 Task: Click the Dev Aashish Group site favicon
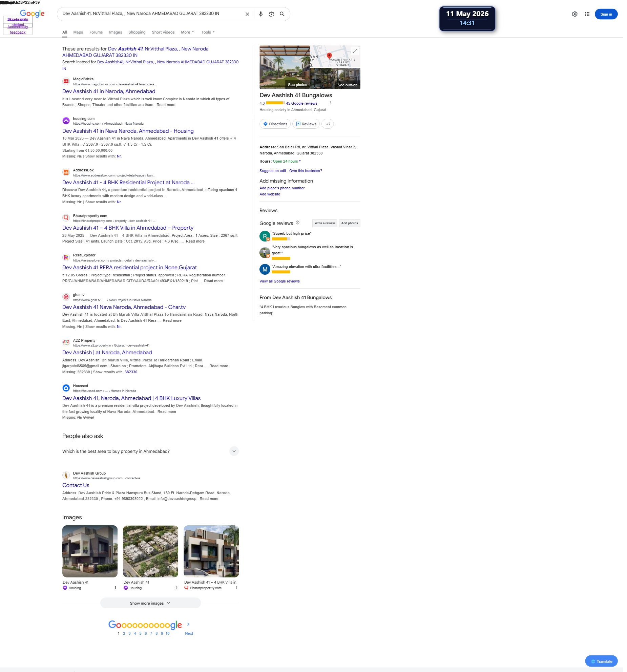[x=66, y=476]
